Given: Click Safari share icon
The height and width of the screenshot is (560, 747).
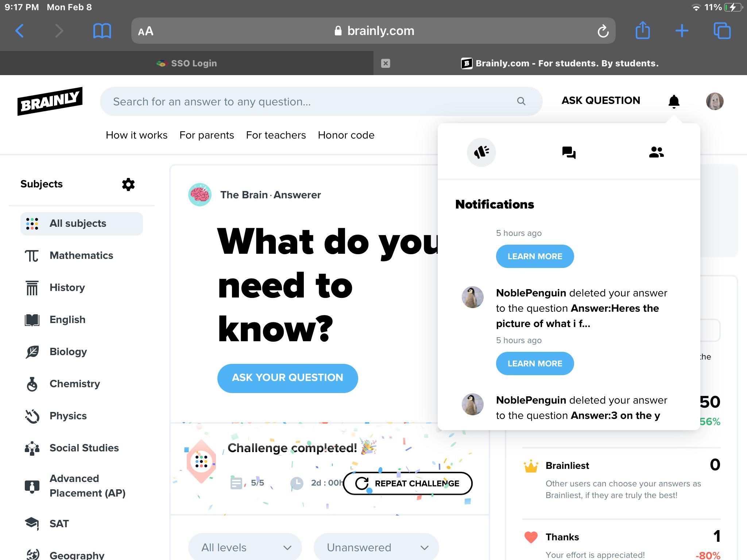Looking at the screenshot, I should (642, 31).
